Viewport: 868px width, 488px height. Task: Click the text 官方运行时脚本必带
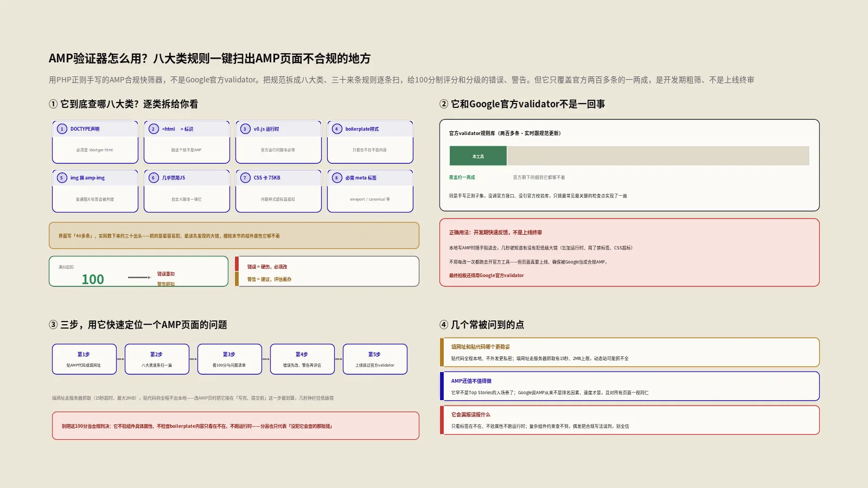[x=278, y=150]
